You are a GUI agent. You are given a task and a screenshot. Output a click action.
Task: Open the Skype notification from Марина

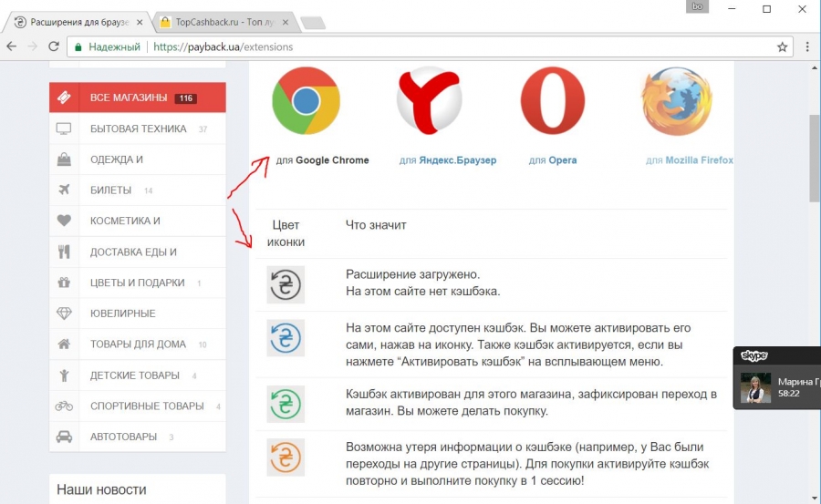(x=777, y=378)
